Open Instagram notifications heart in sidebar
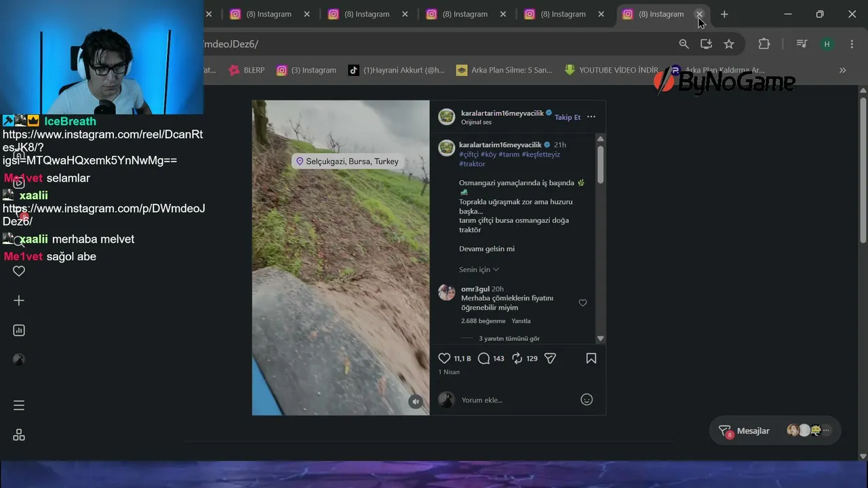868x488 pixels. (x=19, y=271)
